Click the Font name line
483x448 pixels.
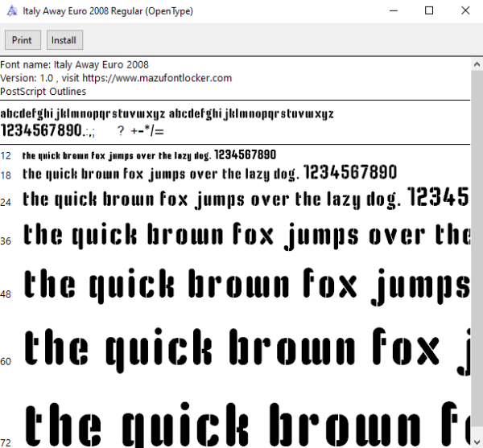75,64
